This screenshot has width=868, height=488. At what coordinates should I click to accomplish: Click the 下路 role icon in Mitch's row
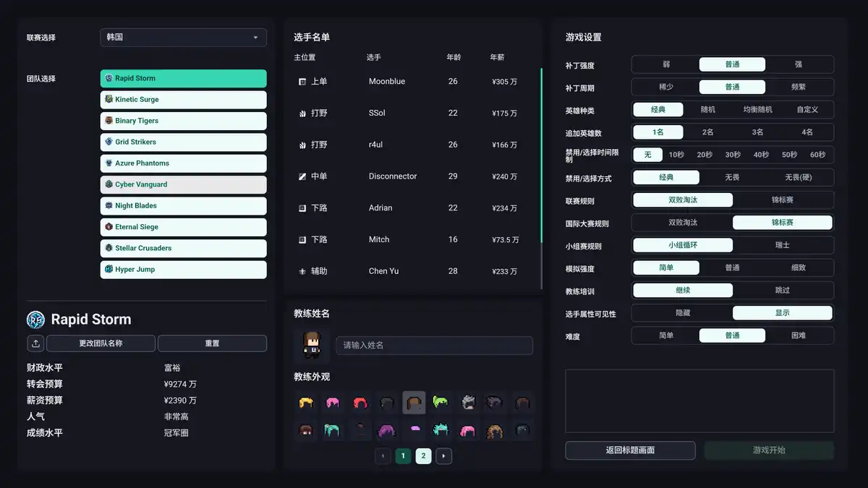[x=302, y=239]
